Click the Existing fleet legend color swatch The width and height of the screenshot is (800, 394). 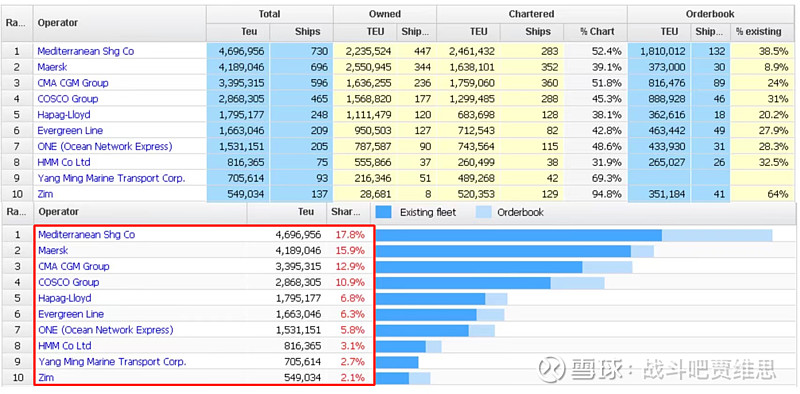383,212
